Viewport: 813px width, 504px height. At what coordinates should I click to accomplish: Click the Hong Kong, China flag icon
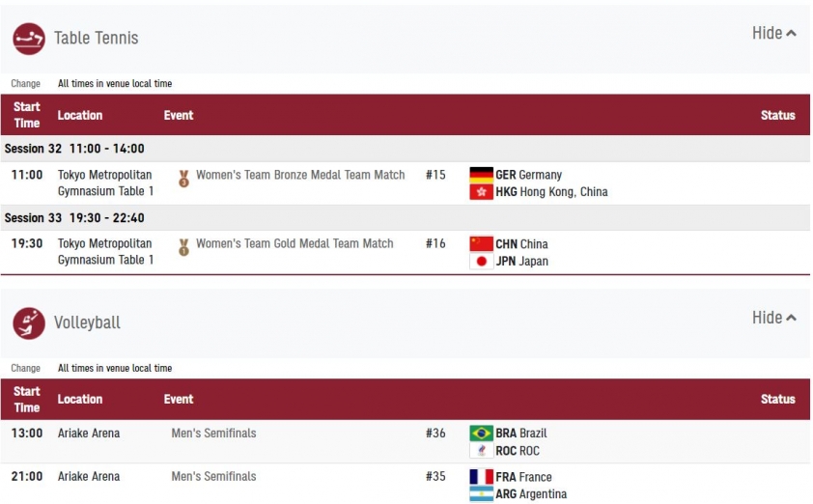481,192
